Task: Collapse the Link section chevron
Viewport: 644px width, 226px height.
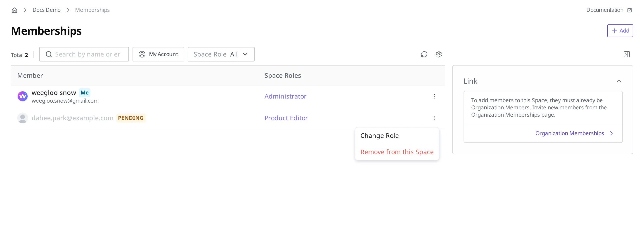Action: click(619, 81)
